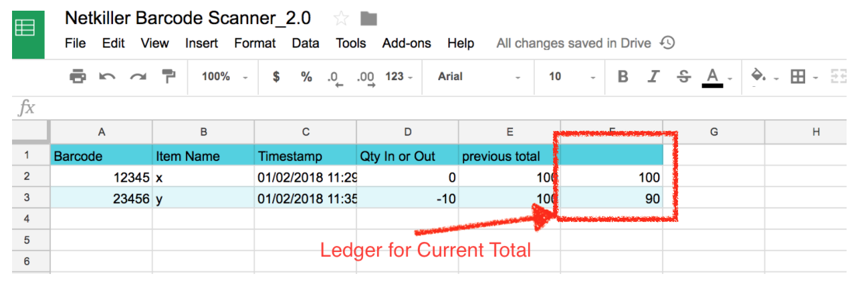Select column A header
868x286 pixels.
tap(101, 132)
